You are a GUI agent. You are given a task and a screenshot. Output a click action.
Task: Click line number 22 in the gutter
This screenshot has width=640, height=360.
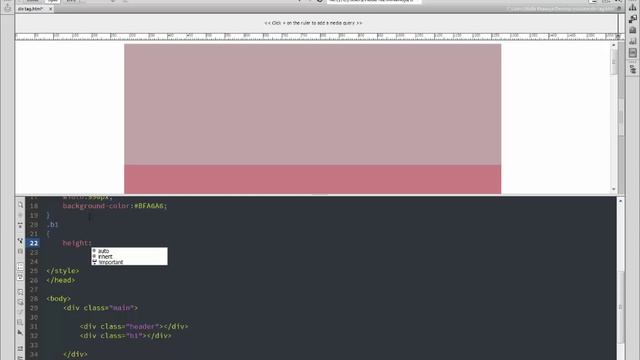pyautogui.click(x=34, y=243)
